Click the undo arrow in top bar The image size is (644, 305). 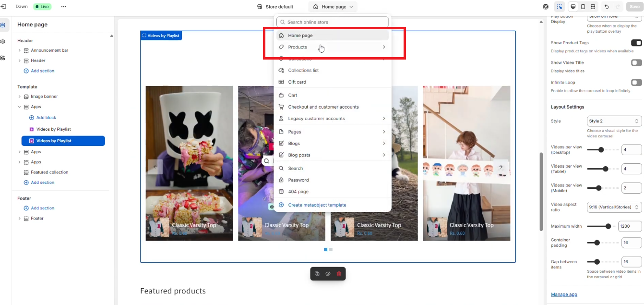[607, 7]
